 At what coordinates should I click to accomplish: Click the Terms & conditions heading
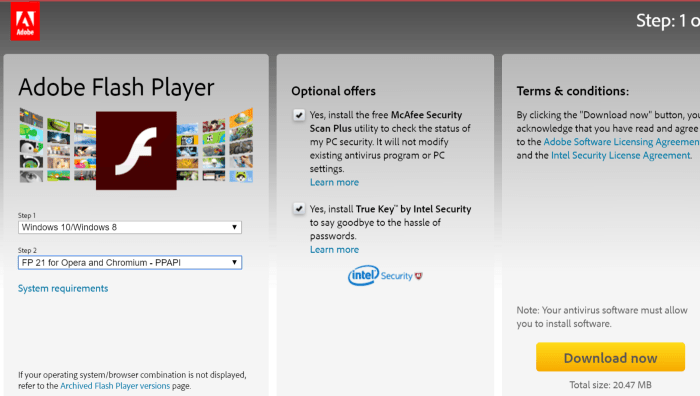573,91
